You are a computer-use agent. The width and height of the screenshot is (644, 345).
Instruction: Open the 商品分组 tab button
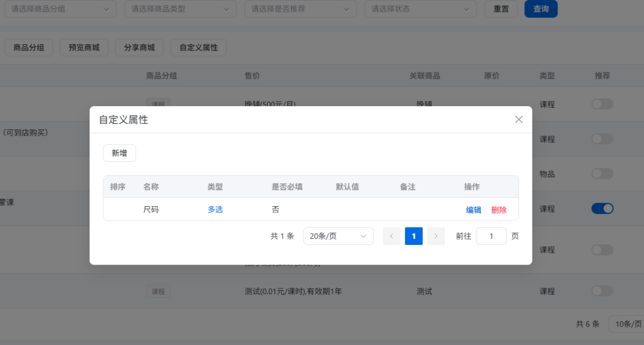29,48
